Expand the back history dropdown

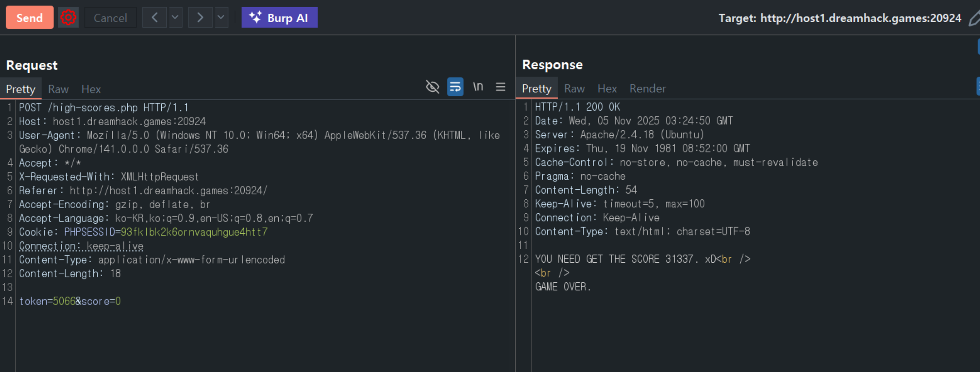click(175, 18)
